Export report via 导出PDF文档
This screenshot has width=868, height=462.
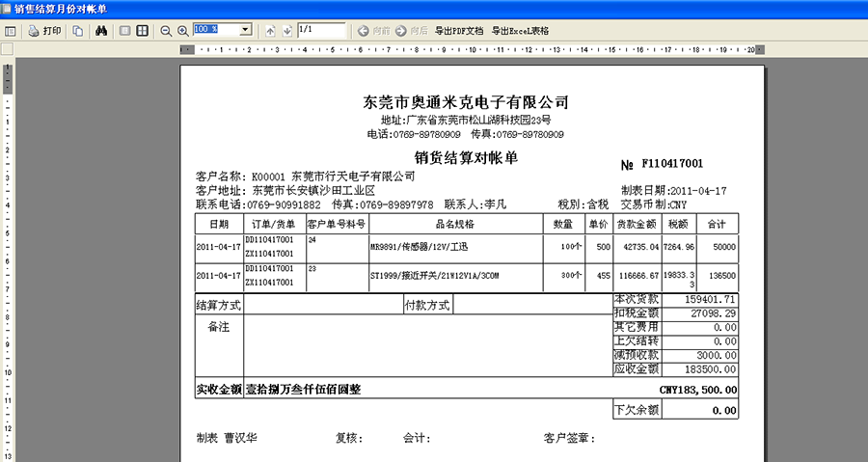[459, 31]
